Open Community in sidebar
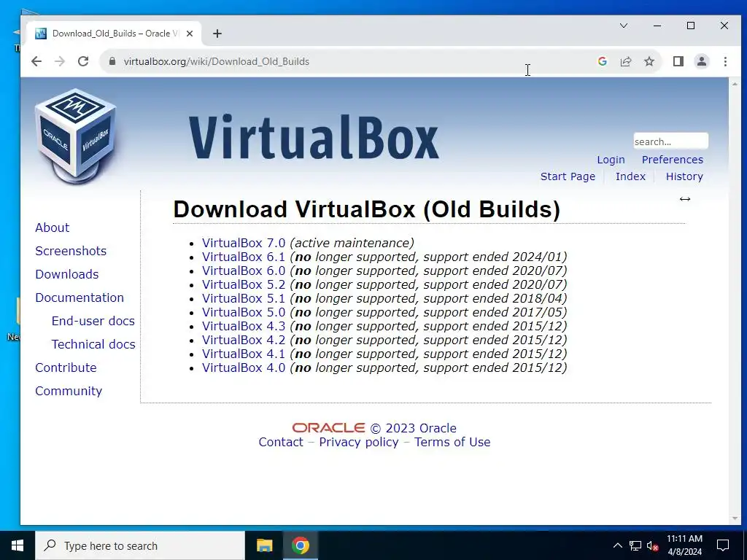This screenshot has width=747, height=560. tap(69, 391)
